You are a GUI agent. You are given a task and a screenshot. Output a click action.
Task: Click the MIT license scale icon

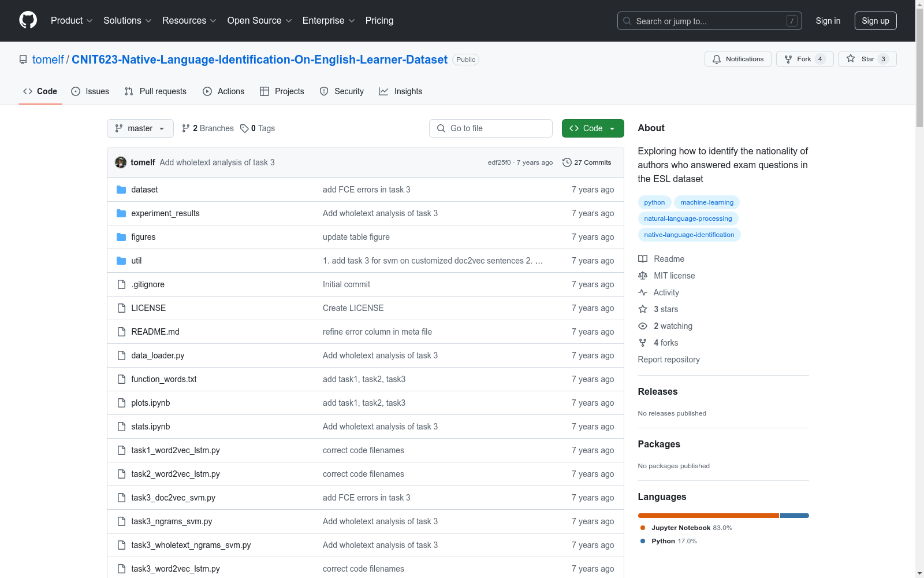point(643,276)
